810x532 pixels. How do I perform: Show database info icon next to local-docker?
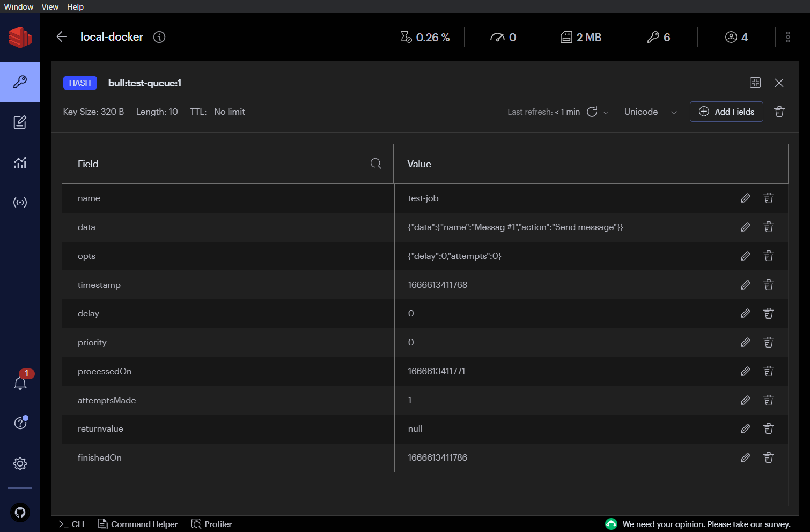click(x=159, y=37)
